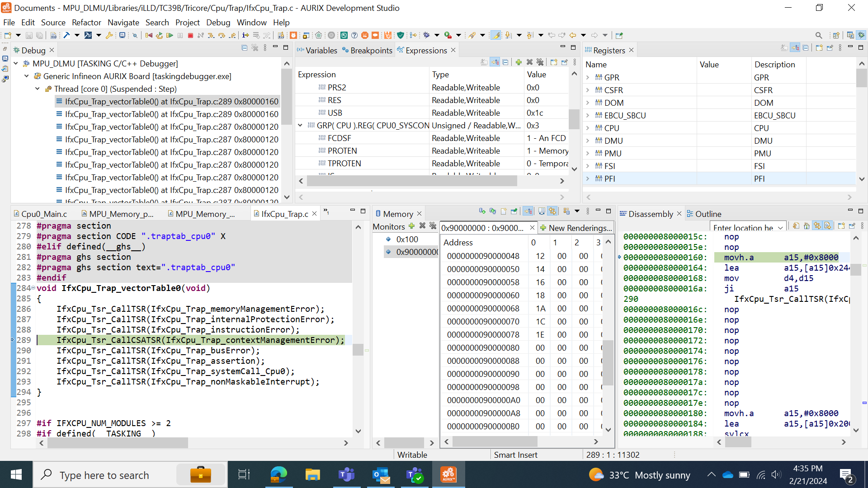
Task: Open the Debug menu
Action: point(218,22)
